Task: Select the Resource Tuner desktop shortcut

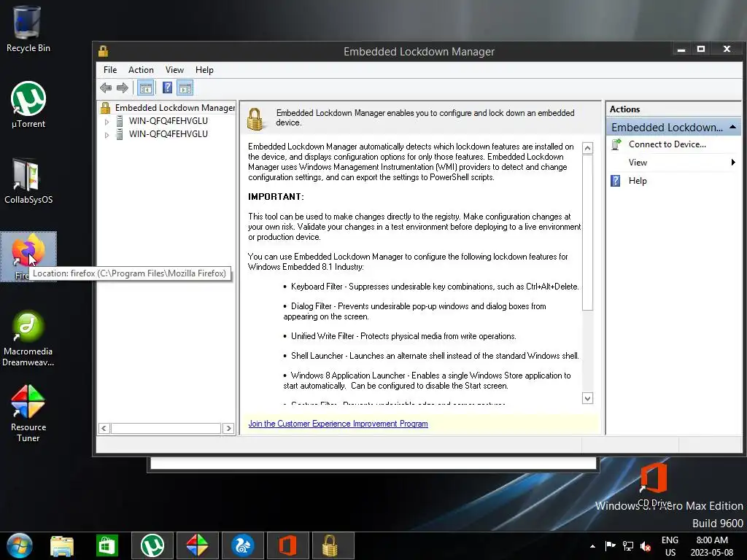Action: (28, 413)
